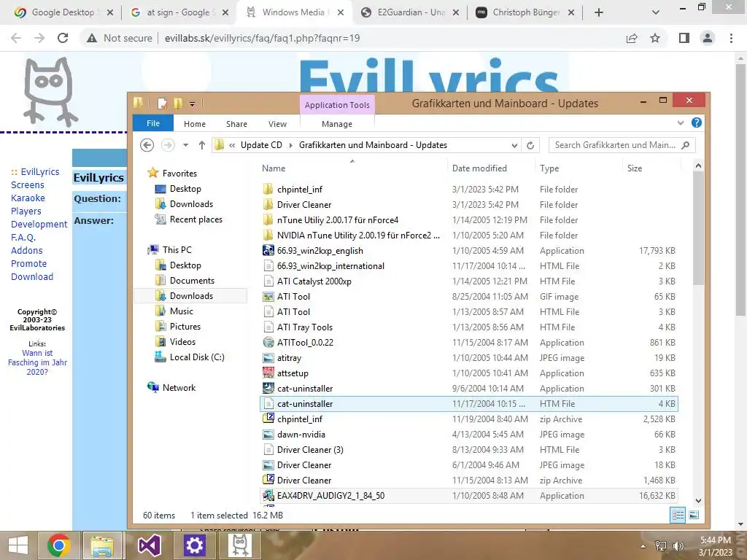Click the Update CD breadcrumb arrow
This screenshot has height=560, width=747.
pos(290,145)
